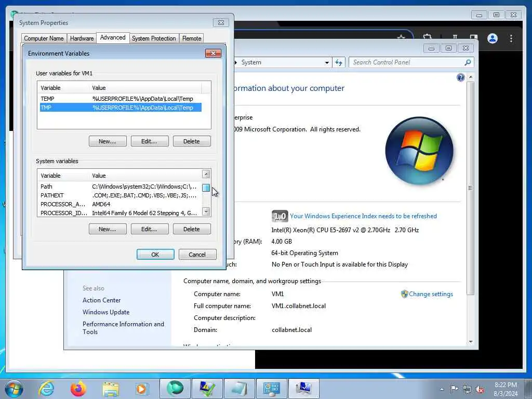
Task: Switch to the Computer Name tab
Action: [44, 38]
